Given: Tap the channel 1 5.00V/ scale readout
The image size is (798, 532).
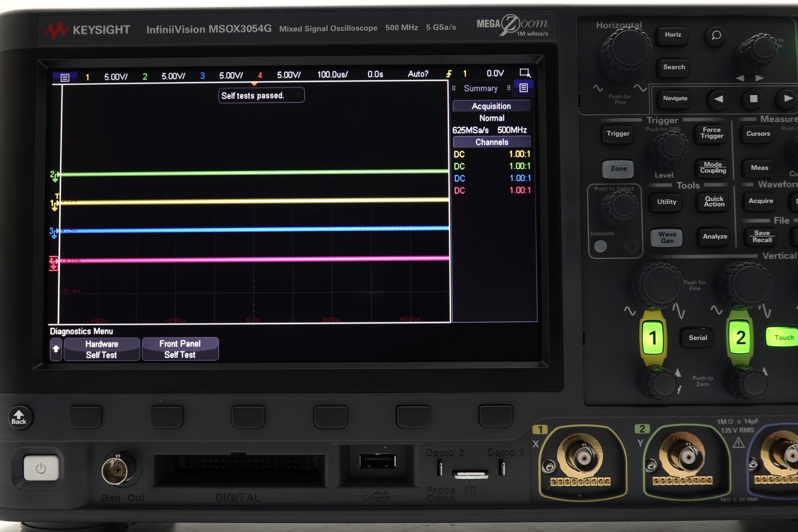Looking at the screenshot, I should [x=116, y=77].
